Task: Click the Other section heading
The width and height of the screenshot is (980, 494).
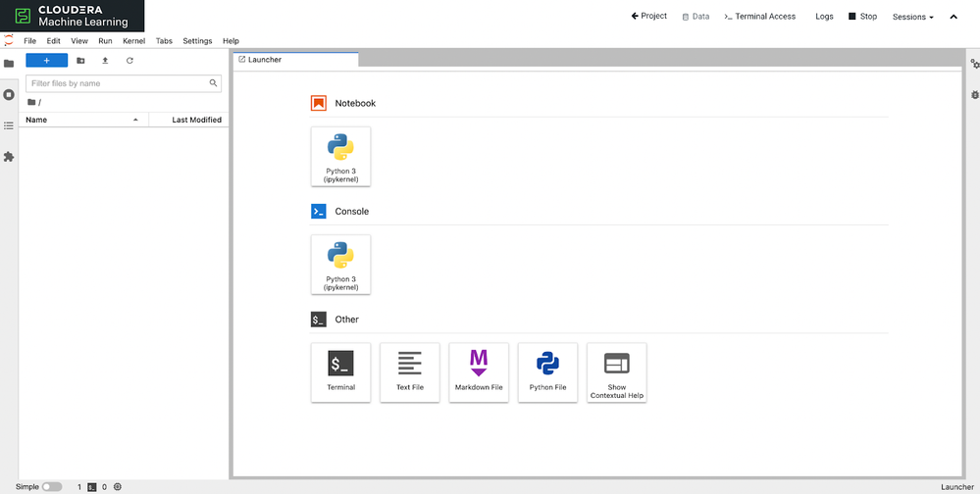Action: pyautogui.click(x=347, y=320)
